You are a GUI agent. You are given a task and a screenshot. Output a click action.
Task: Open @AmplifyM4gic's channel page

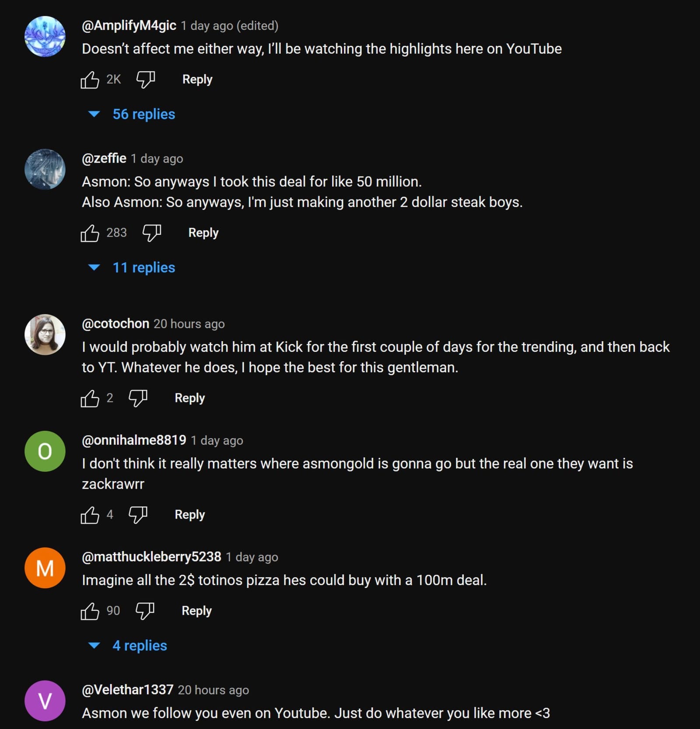coord(128,25)
